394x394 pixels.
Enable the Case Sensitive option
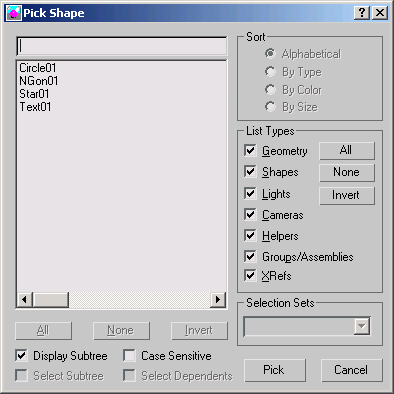pyautogui.click(x=129, y=355)
